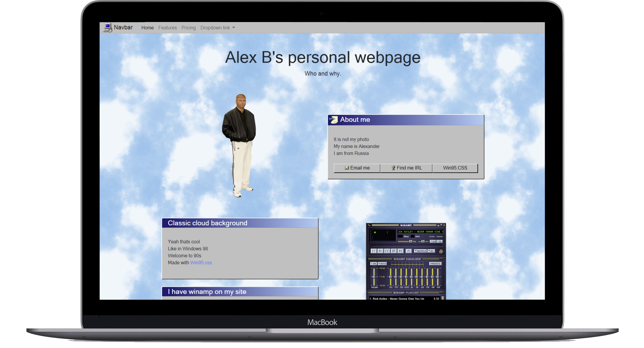Screen dimensions: 644x348
Task: Click the equalizer 16K band slider
Action: coord(438,277)
